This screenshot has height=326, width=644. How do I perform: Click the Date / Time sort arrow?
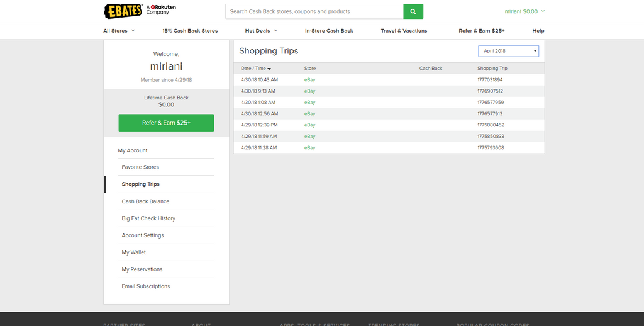click(x=269, y=69)
